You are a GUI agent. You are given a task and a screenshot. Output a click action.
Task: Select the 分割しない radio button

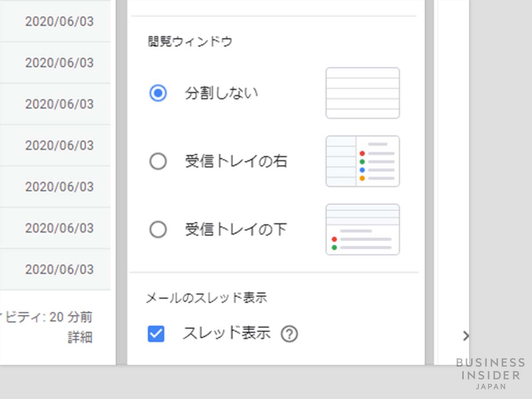157,93
